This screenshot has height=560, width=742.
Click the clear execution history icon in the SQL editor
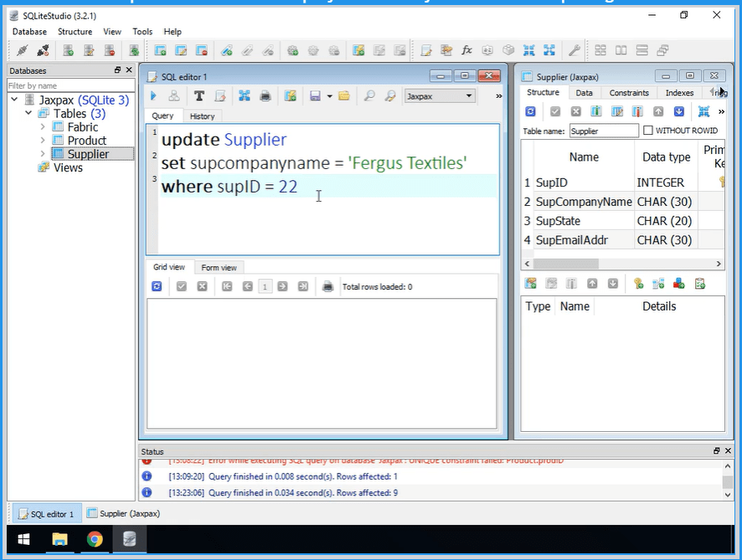220,96
